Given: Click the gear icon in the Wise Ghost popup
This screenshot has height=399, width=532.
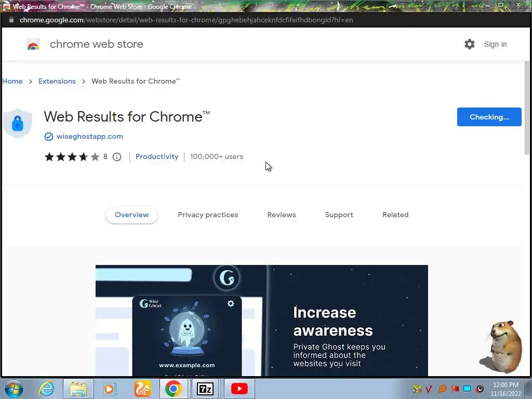Looking at the screenshot, I should pos(231,303).
